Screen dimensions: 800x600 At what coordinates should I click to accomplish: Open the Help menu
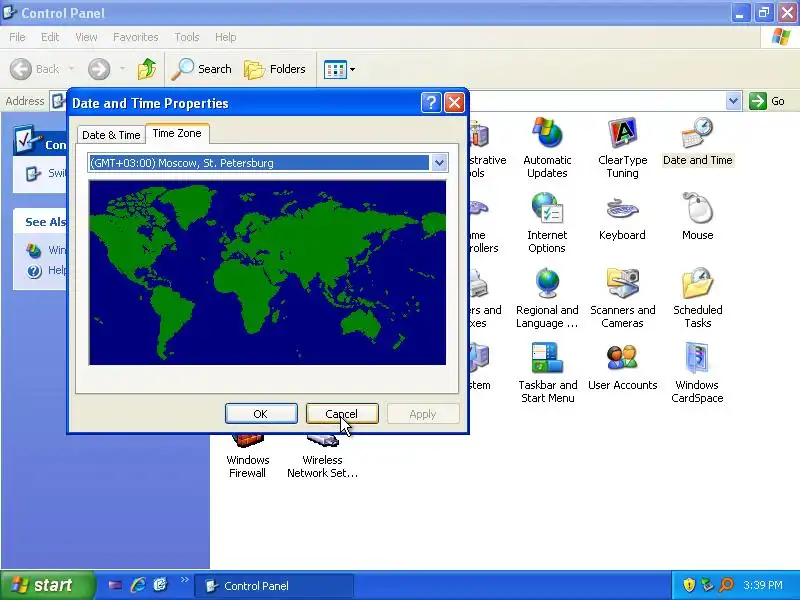tap(226, 37)
